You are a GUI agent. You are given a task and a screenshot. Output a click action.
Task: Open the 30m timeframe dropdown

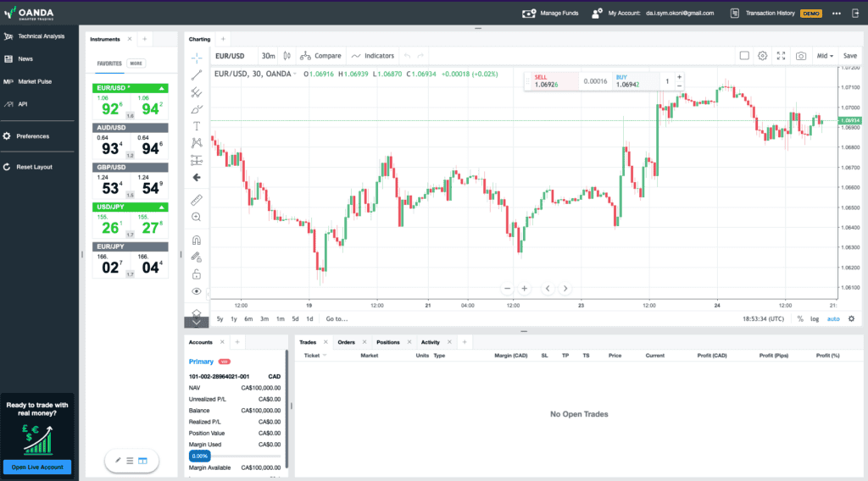(268, 56)
